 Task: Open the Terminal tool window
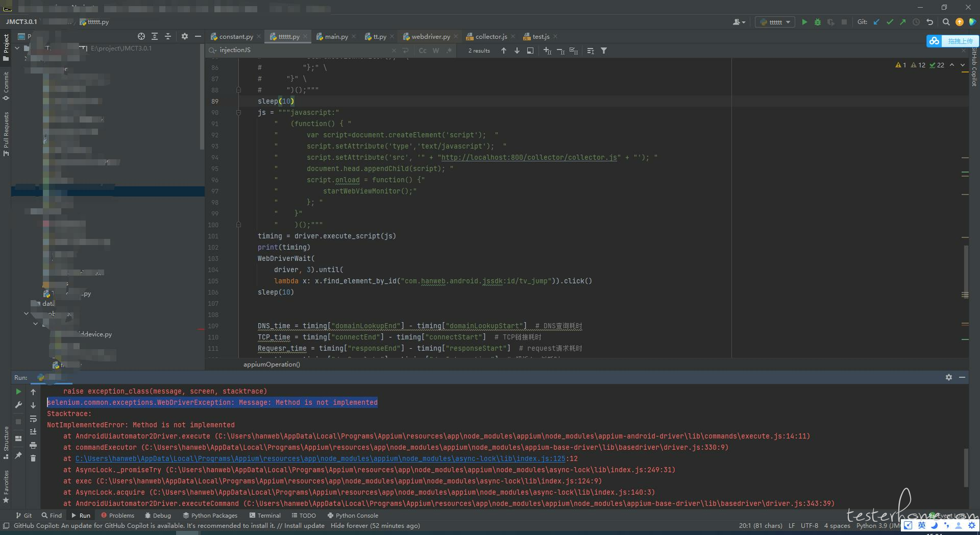264,516
